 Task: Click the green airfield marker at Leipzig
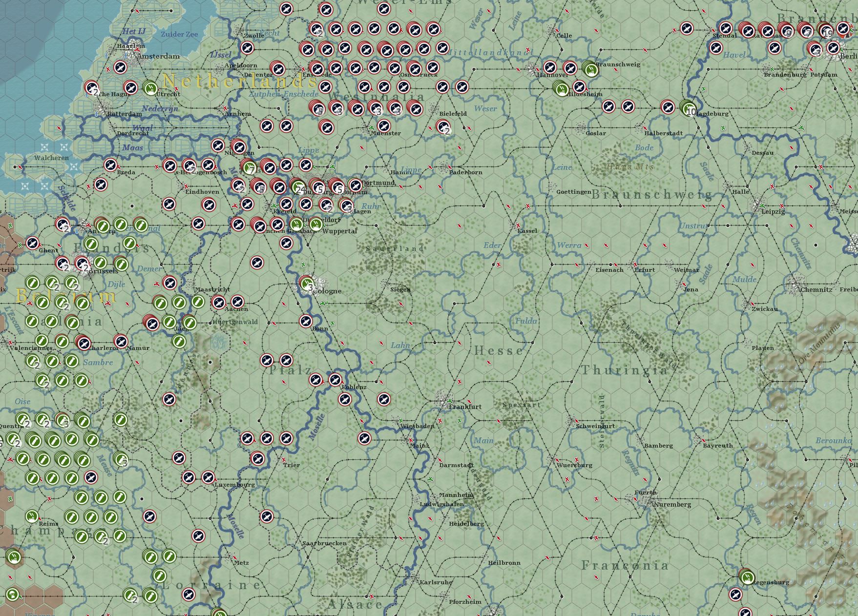tap(763, 206)
